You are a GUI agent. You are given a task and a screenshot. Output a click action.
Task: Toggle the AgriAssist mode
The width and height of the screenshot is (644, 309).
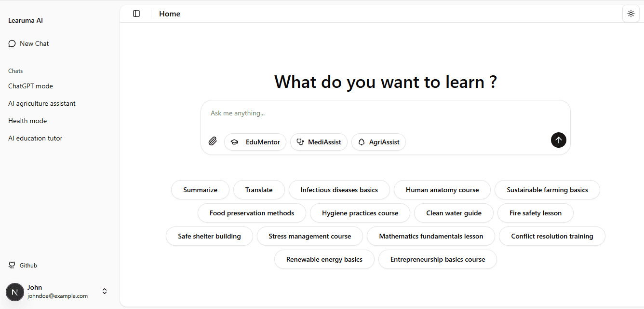(x=378, y=142)
